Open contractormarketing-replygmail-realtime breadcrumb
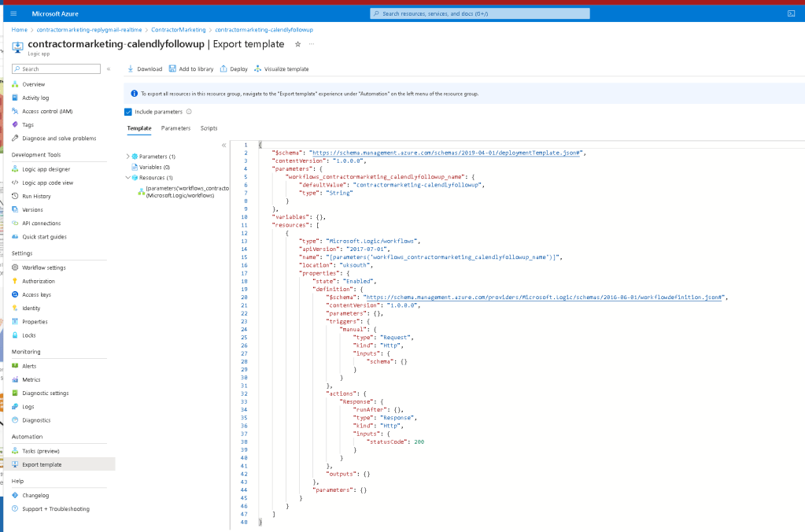This screenshot has height=532, width=805. pyautogui.click(x=89, y=30)
